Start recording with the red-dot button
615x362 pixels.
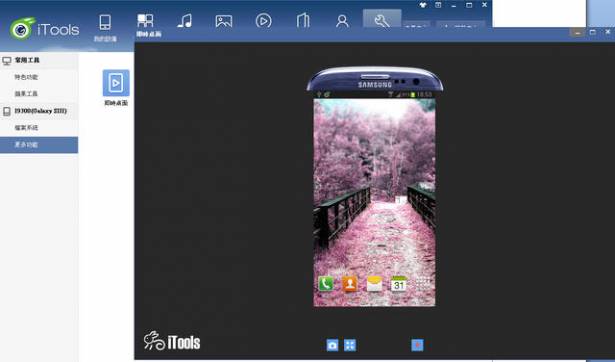tap(417, 345)
